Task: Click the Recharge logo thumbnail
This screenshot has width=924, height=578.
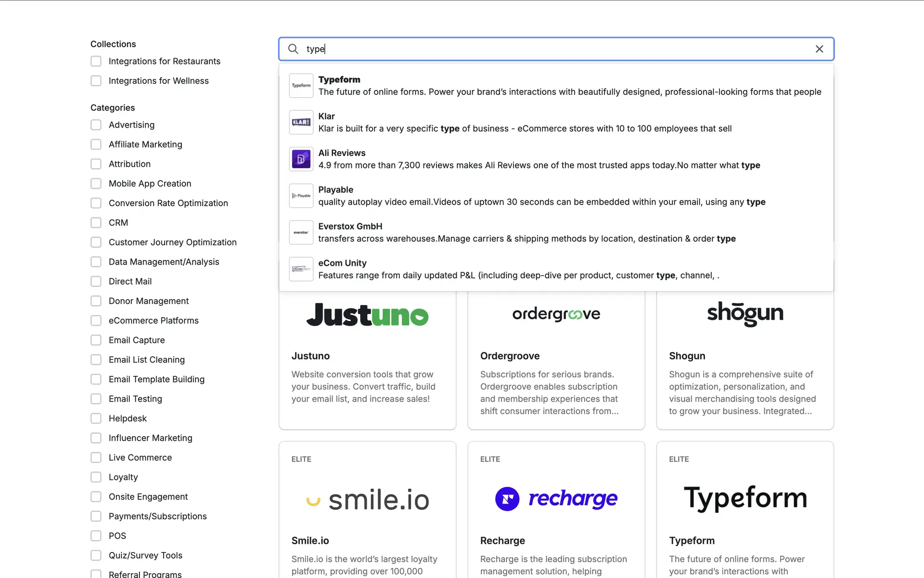Action: [556, 499]
